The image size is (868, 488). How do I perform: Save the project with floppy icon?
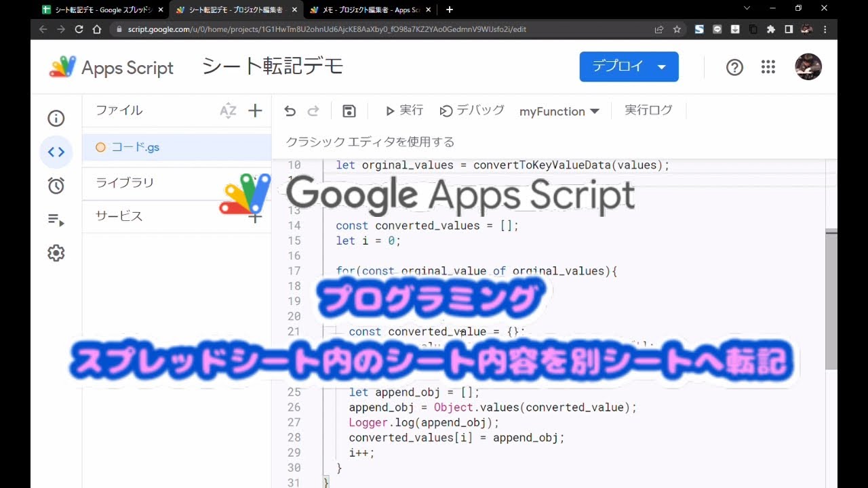[x=349, y=111]
